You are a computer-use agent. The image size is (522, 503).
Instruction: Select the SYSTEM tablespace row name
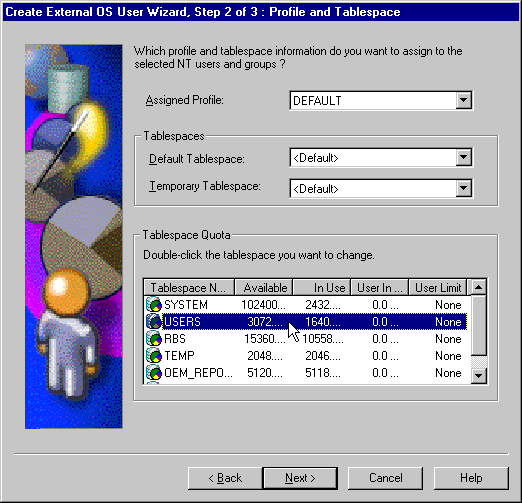pyautogui.click(x=186, y=305)
